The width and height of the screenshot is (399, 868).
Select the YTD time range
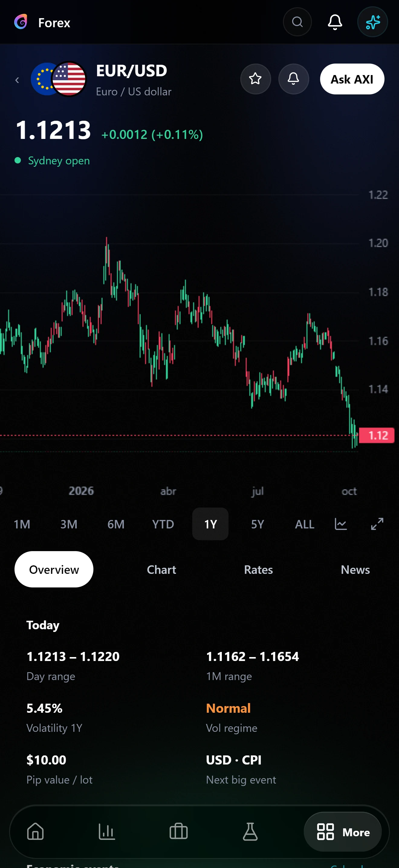163,524
